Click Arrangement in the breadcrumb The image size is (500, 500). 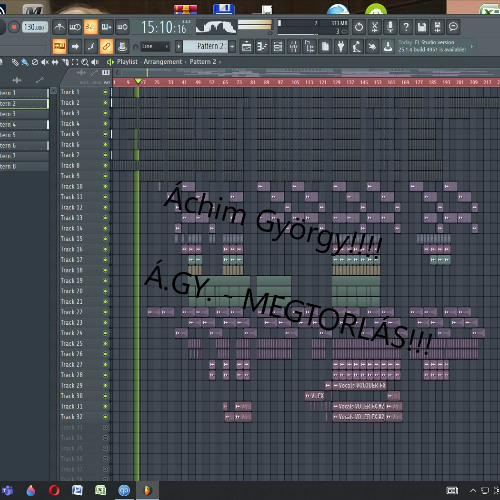163,62
